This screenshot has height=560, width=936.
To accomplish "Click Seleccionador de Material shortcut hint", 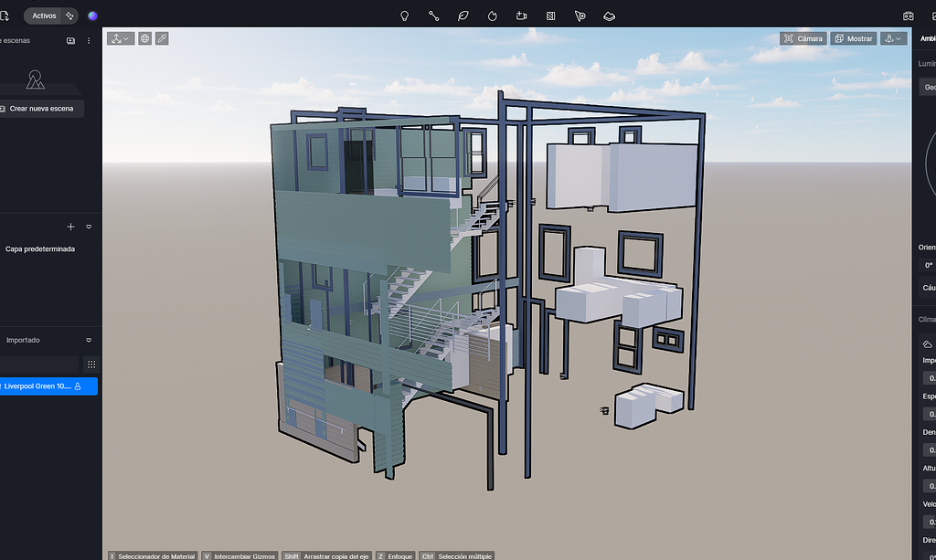I will [153, 555].
